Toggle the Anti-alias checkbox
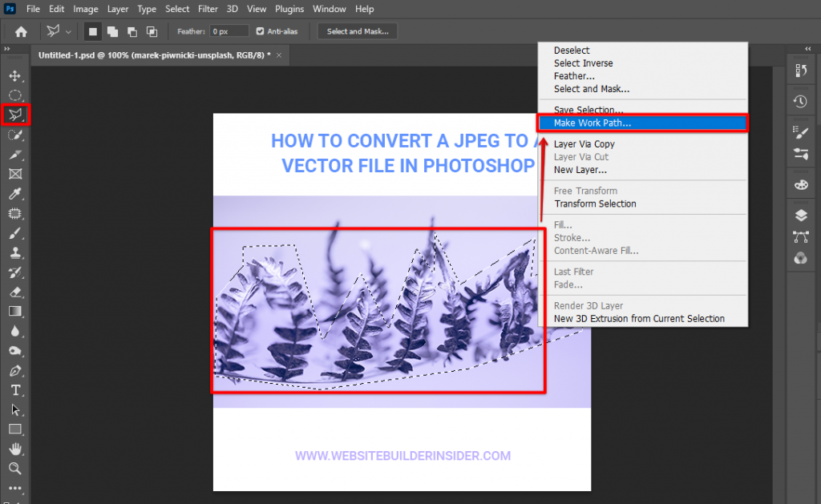 pos(260,31)
